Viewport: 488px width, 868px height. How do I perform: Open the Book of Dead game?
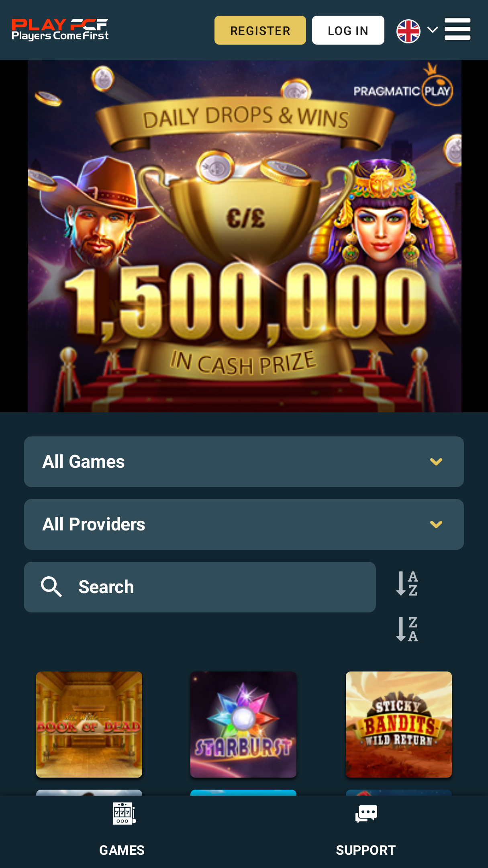click(89, 725)
